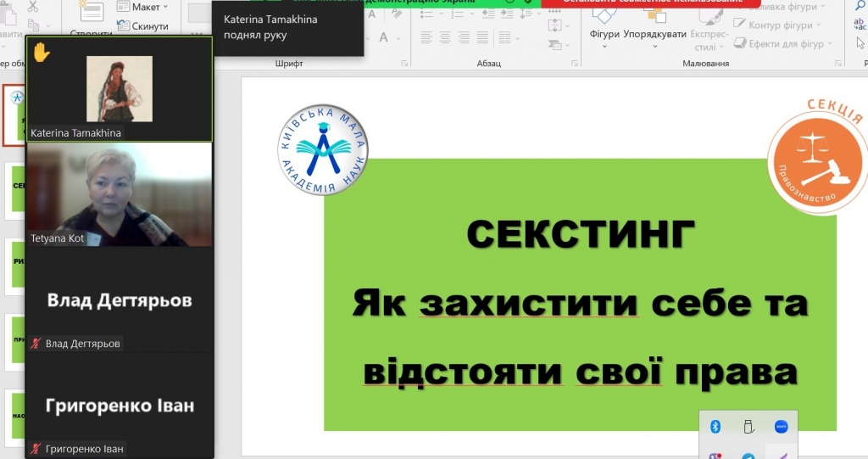Click the СЕКСТИНГ title text
The width and height of the screenshot is (868, 459).
pyautogui.click(x=580, y=235)
